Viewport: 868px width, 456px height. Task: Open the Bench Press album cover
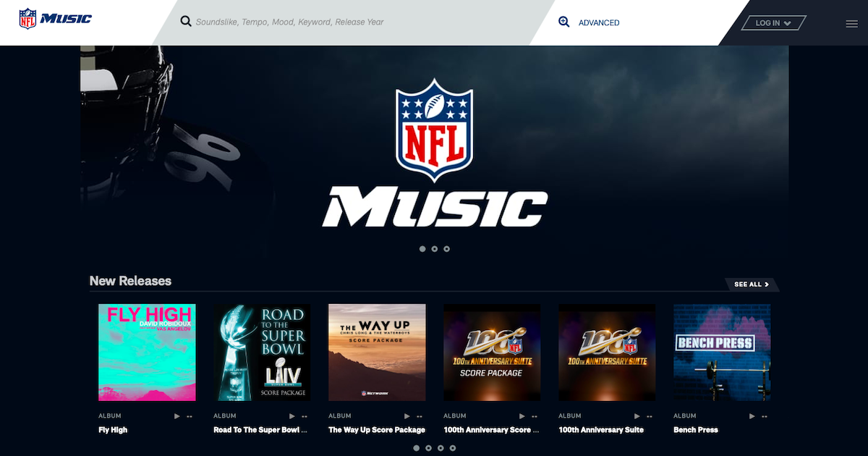(722, 352)
